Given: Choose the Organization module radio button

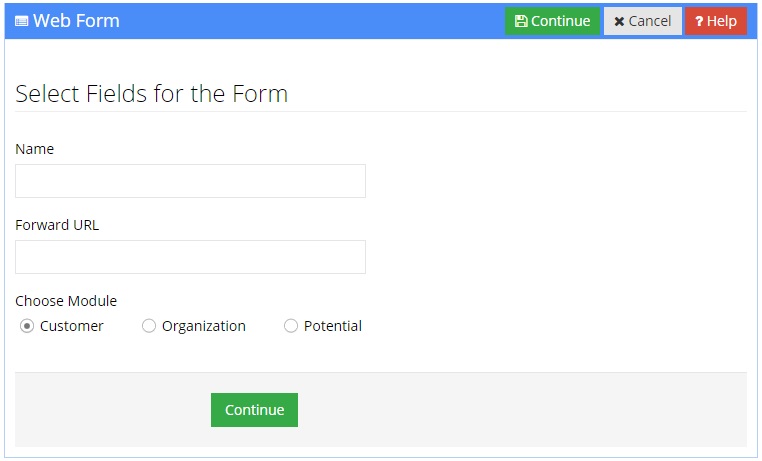Looking at the screenshot, I should [x=149, y=326].
